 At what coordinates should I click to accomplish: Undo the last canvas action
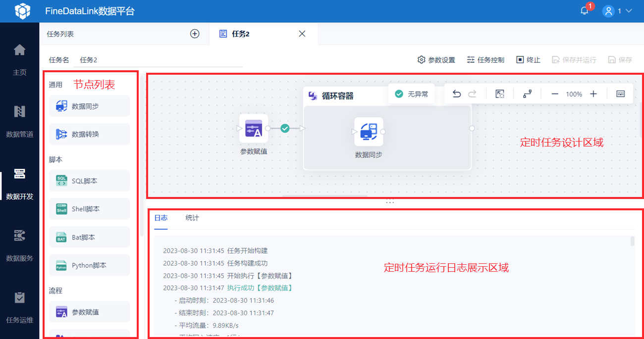[x=457, y=94]
